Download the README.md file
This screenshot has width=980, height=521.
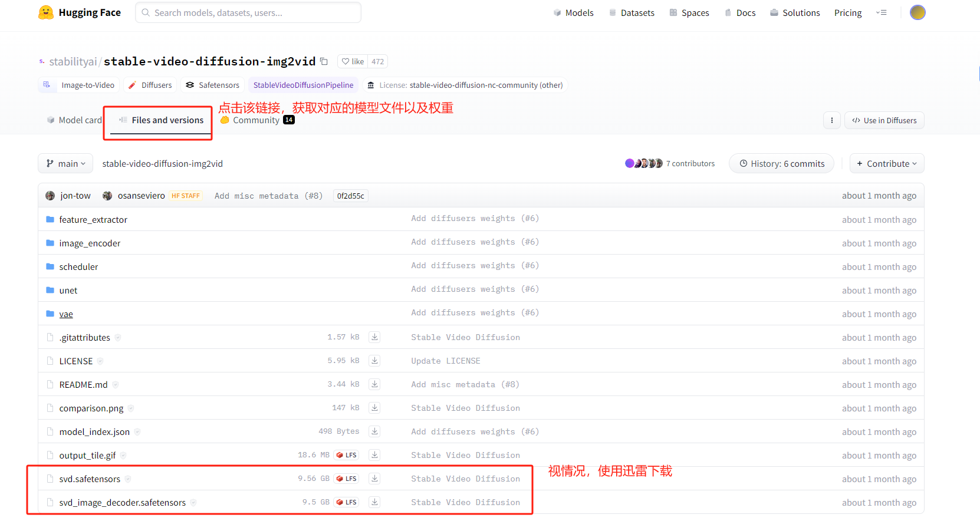click(374, 384)
